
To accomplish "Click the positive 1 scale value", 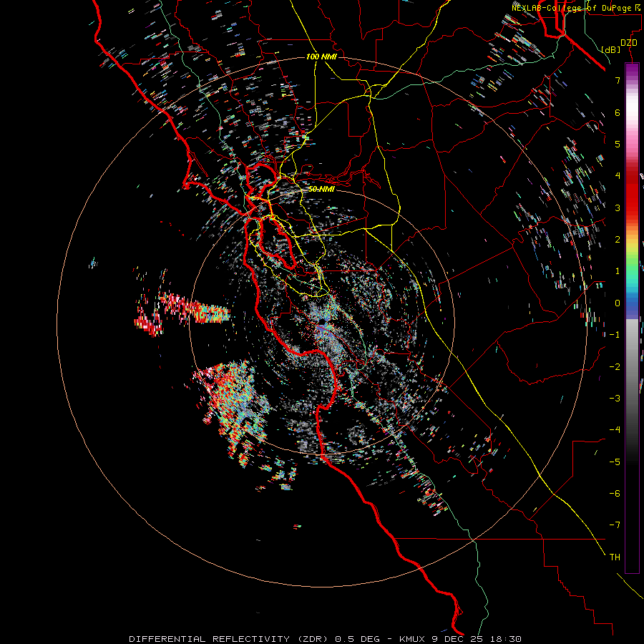I will click(618, 271).
